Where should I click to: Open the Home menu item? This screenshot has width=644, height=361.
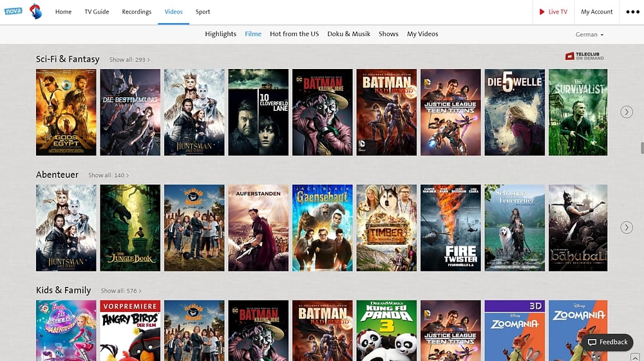[63, 12]
